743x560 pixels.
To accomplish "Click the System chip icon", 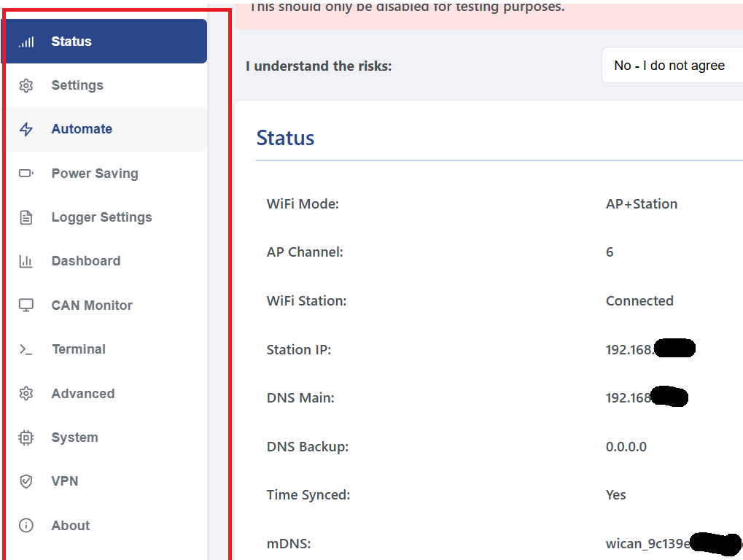I will pyautogui.click(x=26, y=437).
